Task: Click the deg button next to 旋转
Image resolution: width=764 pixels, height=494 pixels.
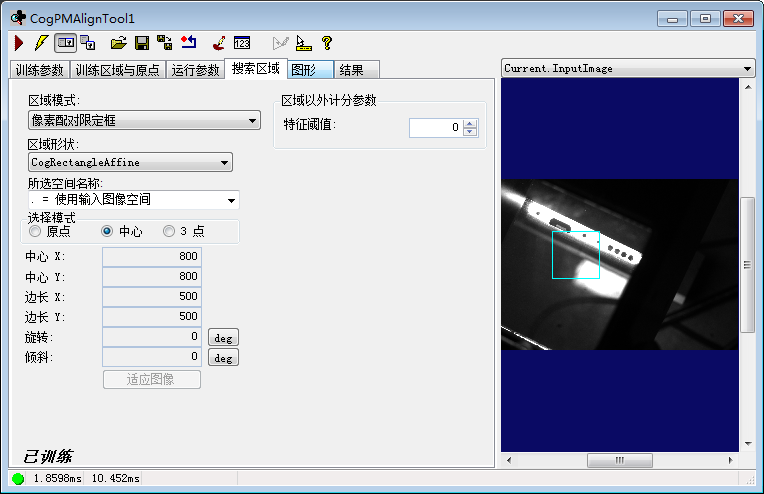Action: [x=223, y=338]
